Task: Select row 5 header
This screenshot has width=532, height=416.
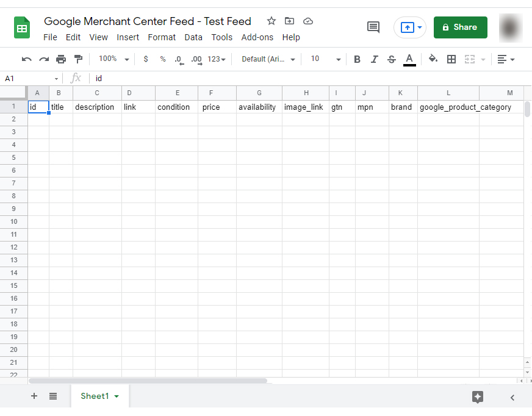Action: point(13,158)
